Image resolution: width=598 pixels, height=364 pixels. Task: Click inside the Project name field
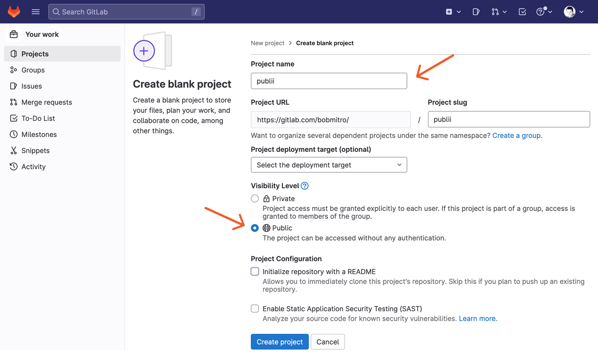[329, 81]
